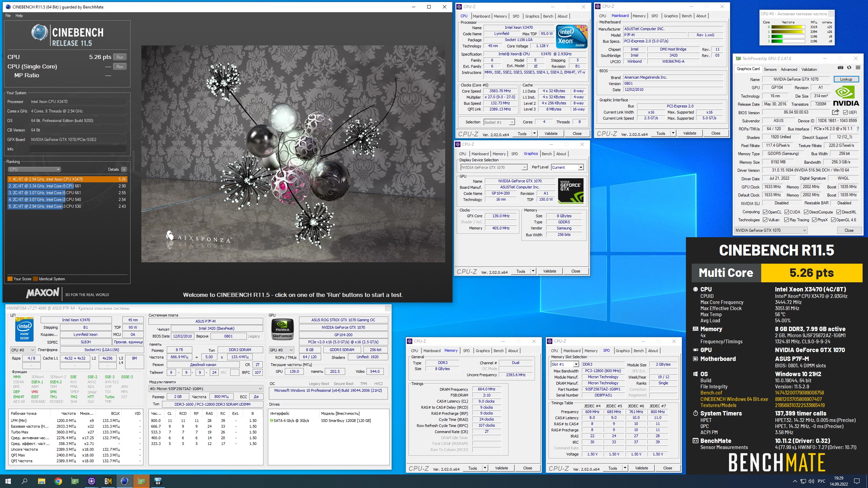868x488 pixels.
Task: Click the rendered Cinebench scene image
Action: [x=293, y=154]
